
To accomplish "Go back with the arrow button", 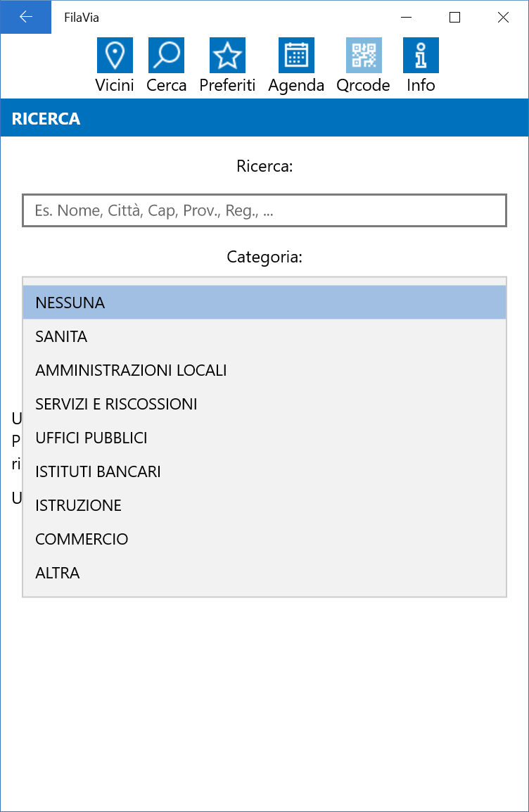I will (26, 17).
